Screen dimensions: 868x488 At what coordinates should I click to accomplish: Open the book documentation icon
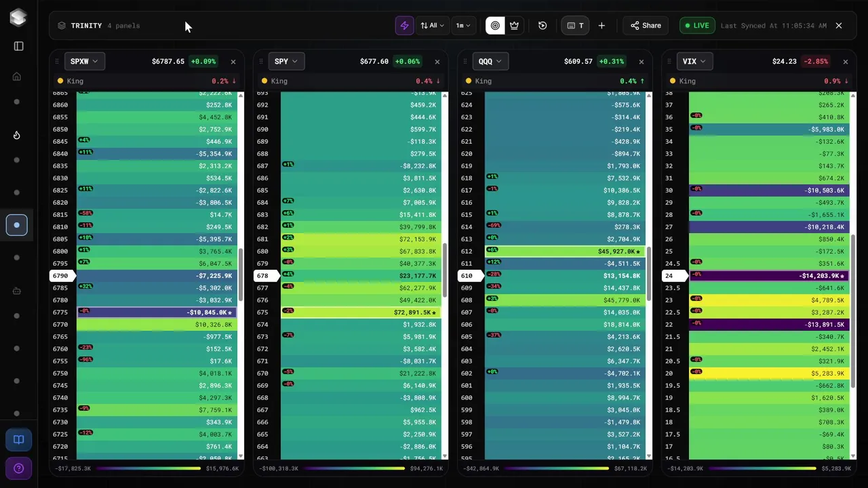(18, 439)
